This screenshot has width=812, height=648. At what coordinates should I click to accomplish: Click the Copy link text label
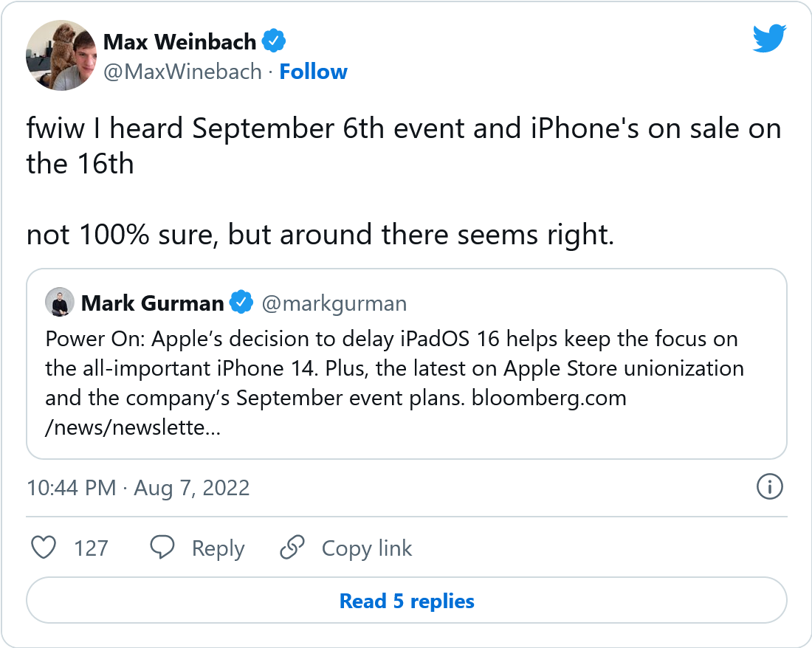point(367,548)
